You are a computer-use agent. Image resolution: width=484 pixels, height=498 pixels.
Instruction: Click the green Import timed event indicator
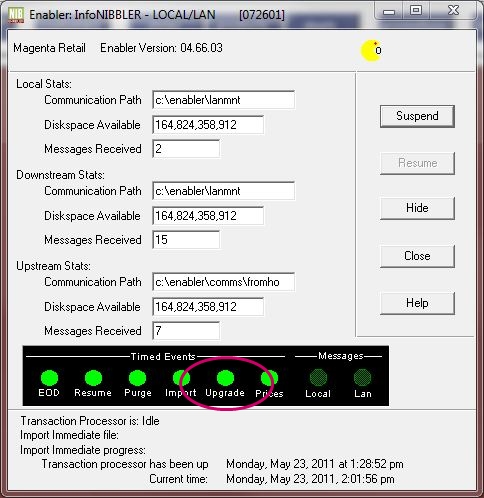tap(181, 378)
